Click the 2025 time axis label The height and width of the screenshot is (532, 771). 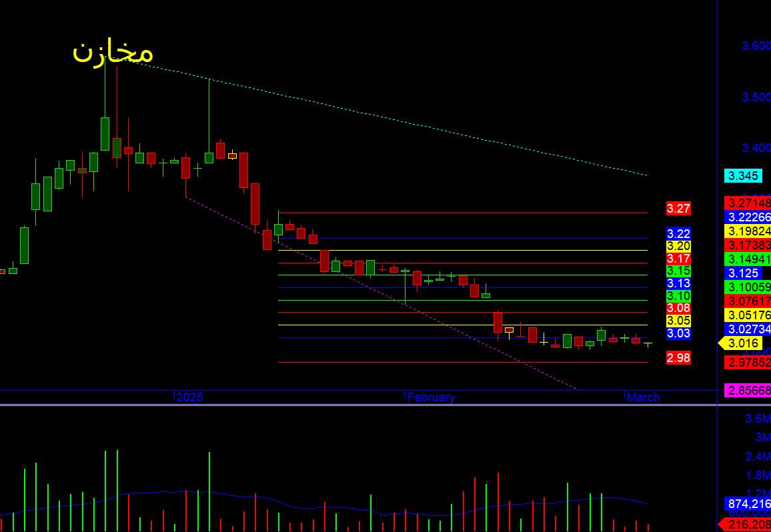(190, 397)
